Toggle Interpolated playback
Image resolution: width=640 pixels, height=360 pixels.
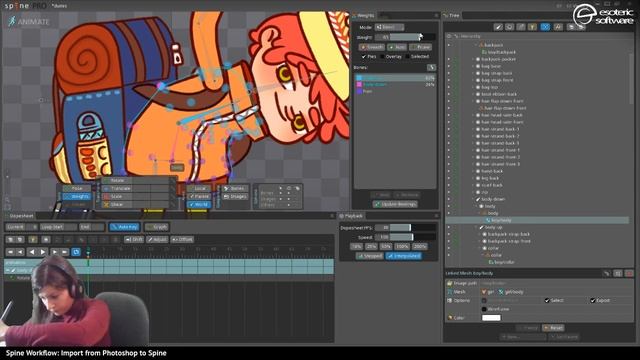click(x=404, y=256)
